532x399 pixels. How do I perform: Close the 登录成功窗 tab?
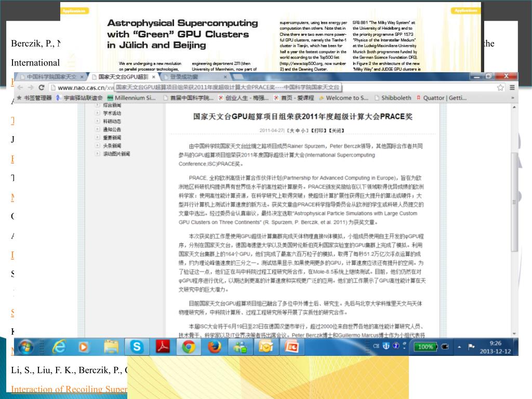coord(225,77)
